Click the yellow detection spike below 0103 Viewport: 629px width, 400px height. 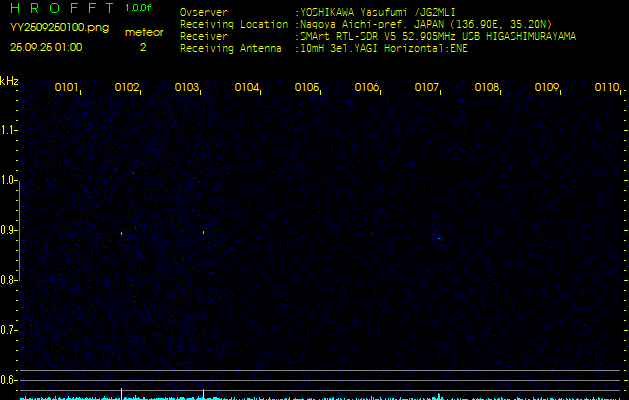pos(203,394)
